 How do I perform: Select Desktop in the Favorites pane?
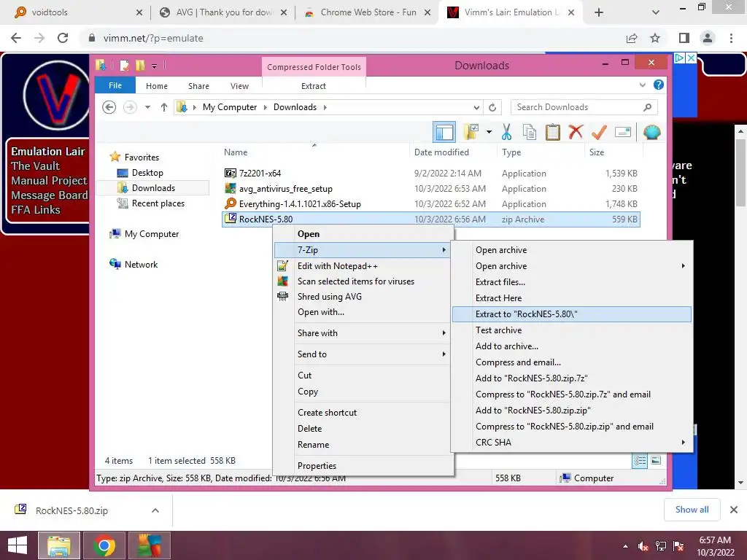tap(147, 173)
